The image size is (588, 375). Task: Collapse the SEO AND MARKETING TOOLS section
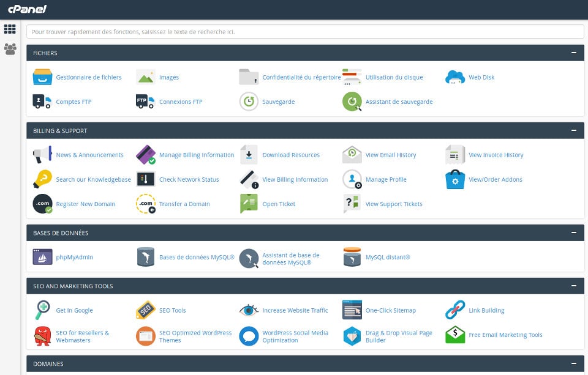click(573, 286)
